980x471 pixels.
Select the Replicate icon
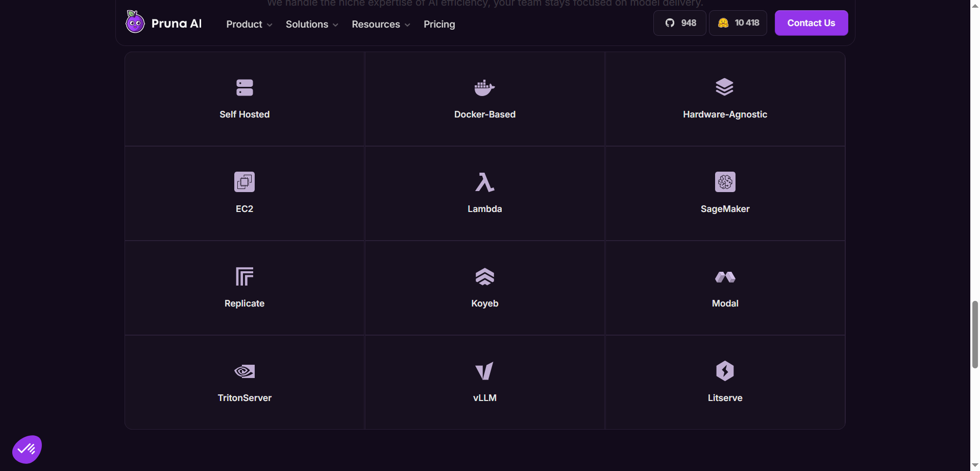244,276
